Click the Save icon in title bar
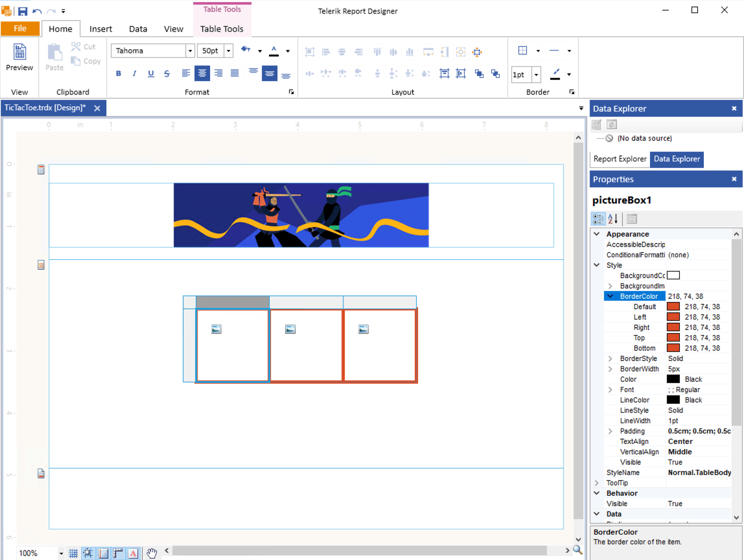 pos(22,10)
